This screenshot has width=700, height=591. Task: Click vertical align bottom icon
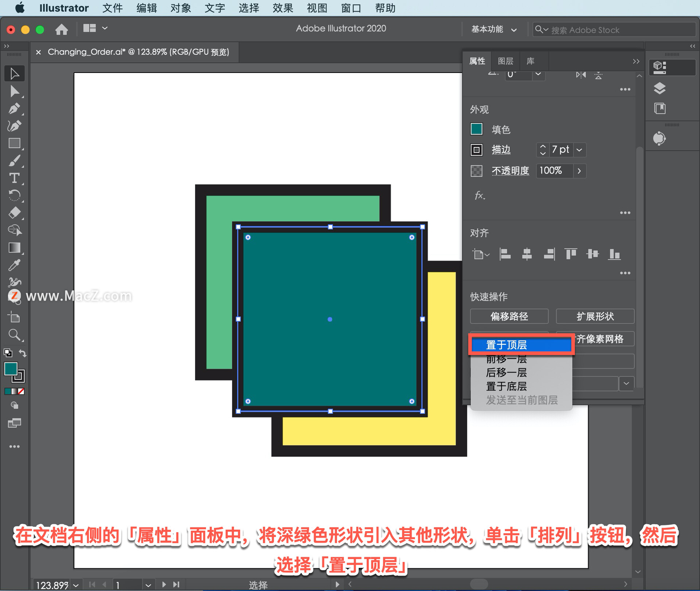point(615,254)
